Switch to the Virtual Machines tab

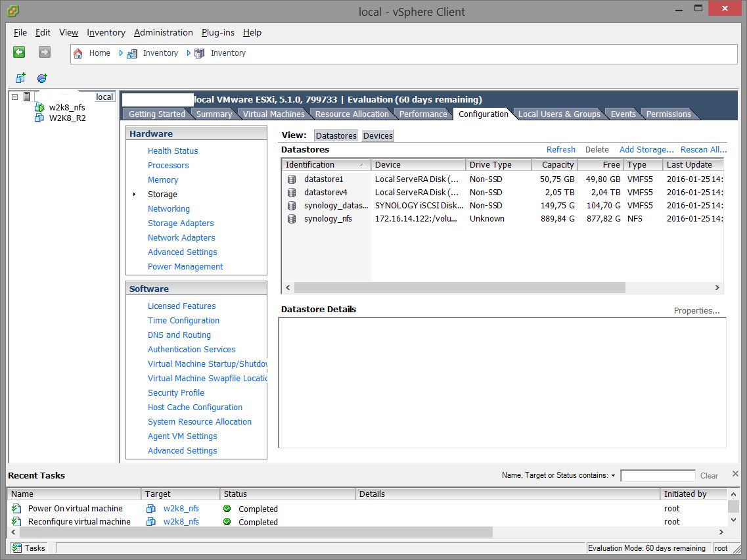[x=273, y=114]
